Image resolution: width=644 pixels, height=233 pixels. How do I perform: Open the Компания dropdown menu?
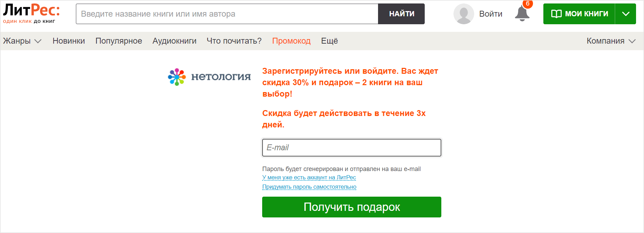pos(611,41)
